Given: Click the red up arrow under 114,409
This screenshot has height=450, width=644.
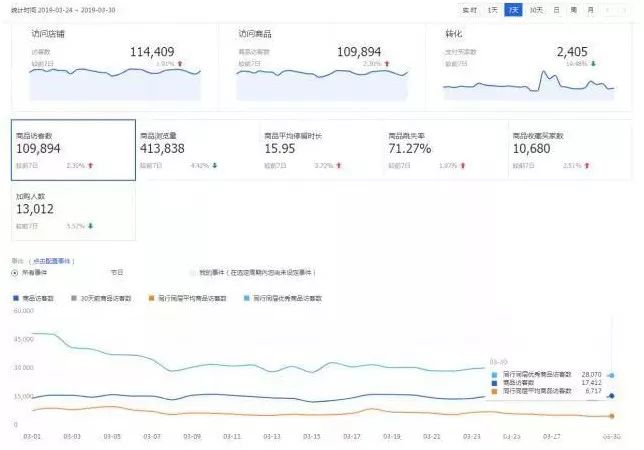Looking at the screenshot, I should (180, 64).
